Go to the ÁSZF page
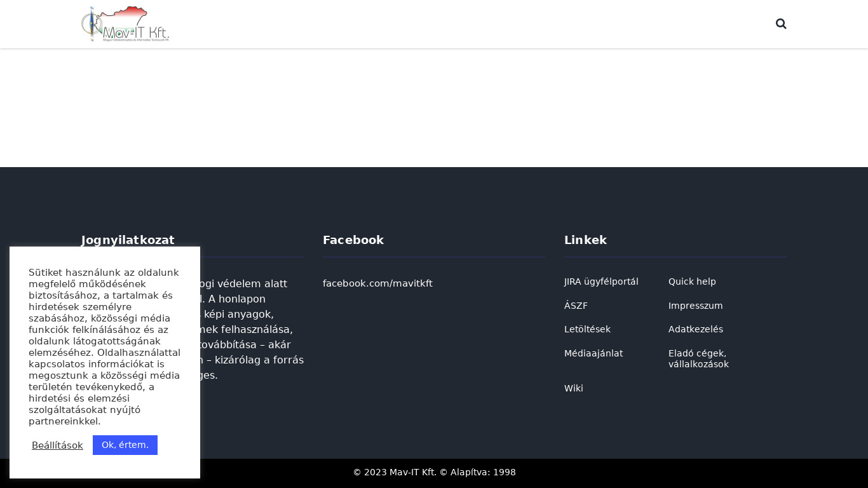This screenshot has width=868, height=488. tap(576, 306)
